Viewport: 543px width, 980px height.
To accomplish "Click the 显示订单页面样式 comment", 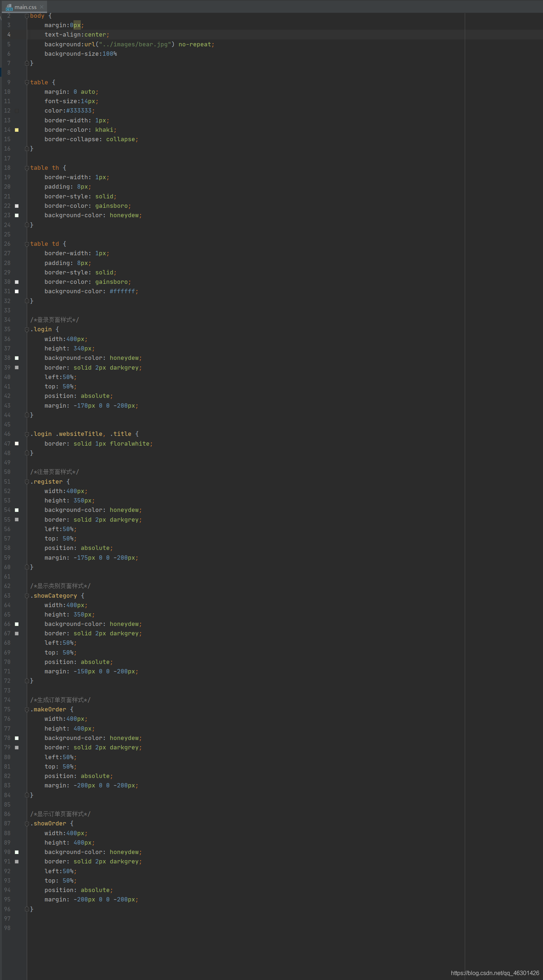I will tap(60, 814).
